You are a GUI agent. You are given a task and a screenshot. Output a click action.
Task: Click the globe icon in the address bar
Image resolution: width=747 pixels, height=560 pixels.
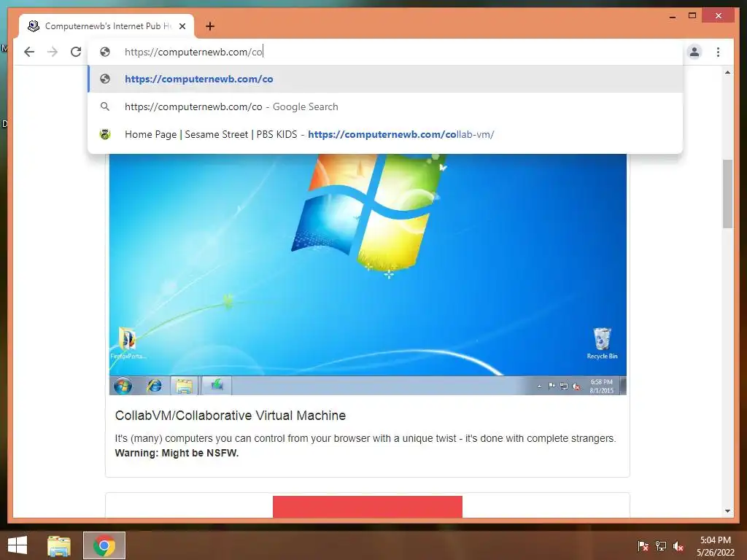pyautogui.click(x=105, y=52)
